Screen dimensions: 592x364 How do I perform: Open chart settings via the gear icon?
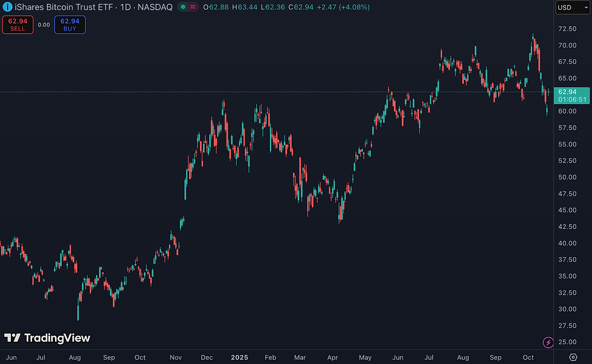click(x=573, y=357)
